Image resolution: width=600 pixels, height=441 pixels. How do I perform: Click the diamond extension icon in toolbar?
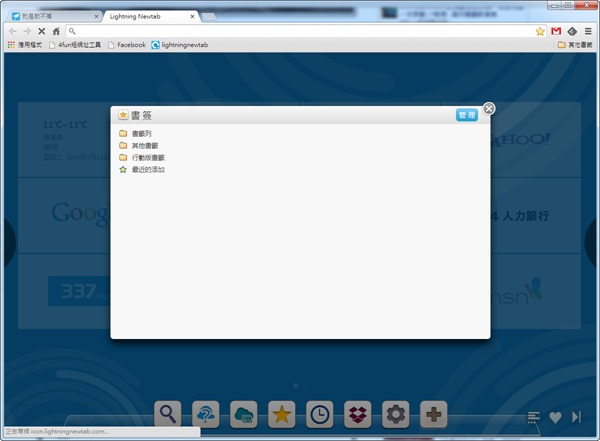pos(572,31)
